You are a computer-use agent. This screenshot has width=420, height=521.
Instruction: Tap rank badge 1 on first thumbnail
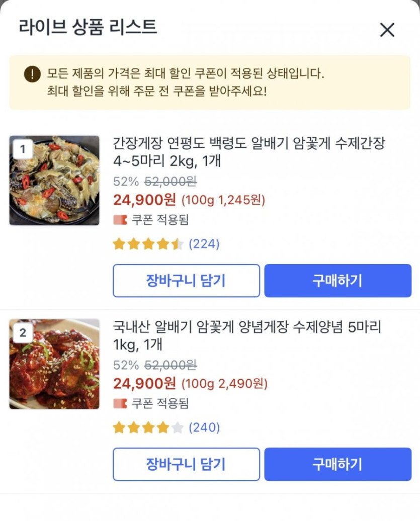(23, 149)
